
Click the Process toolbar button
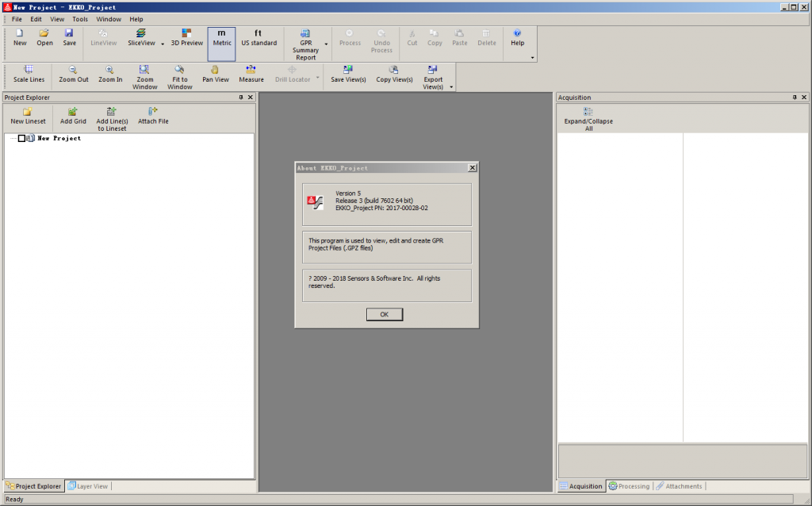[350, 38]
